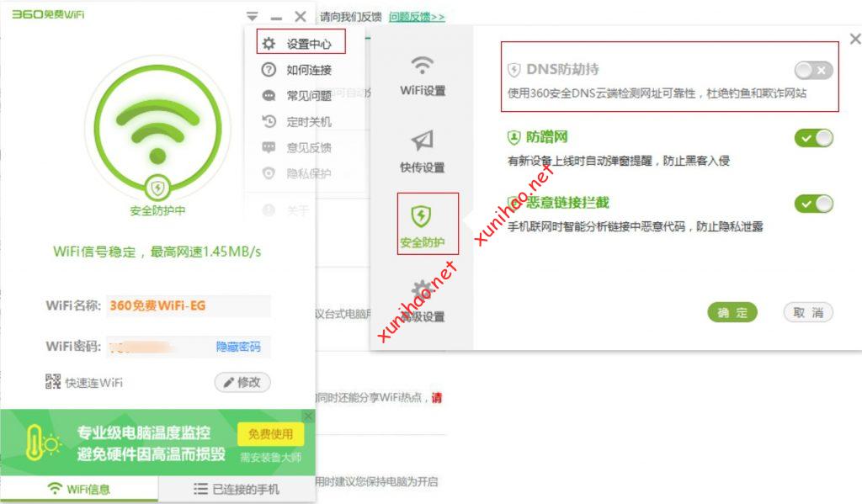862x504 pixels.
Task: Switch to 快传设置 transfer settings tab
Action: click(x=423, y=151)
